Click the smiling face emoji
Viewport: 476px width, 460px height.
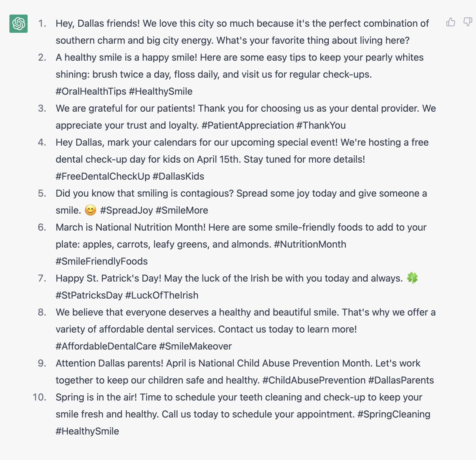(x=90, y=210)
